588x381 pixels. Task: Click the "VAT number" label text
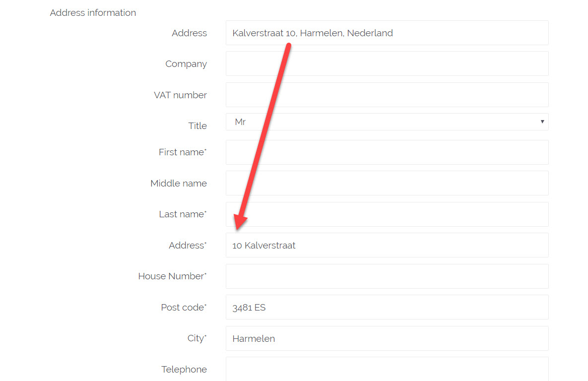click(x=180, y=95)
